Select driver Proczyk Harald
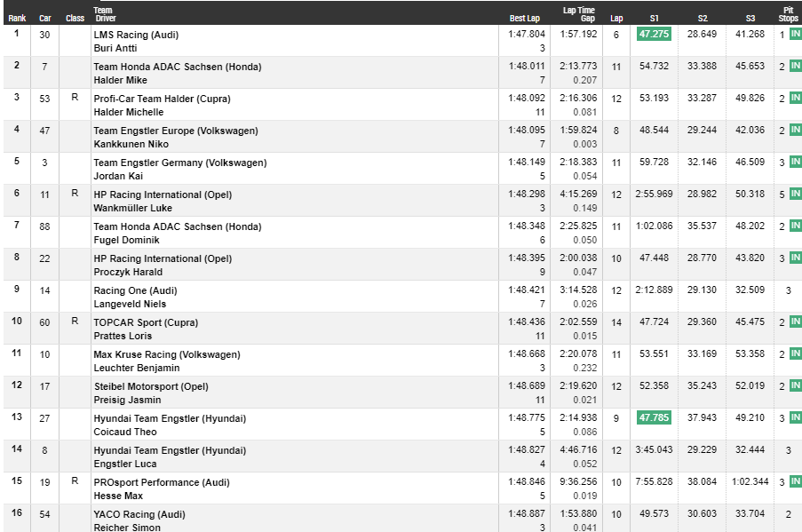This screenshot has width=802, height=532. 128,272
